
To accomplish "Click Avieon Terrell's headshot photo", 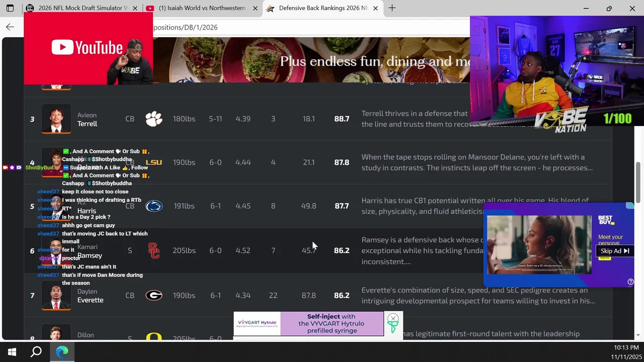I will coord(56,119).
